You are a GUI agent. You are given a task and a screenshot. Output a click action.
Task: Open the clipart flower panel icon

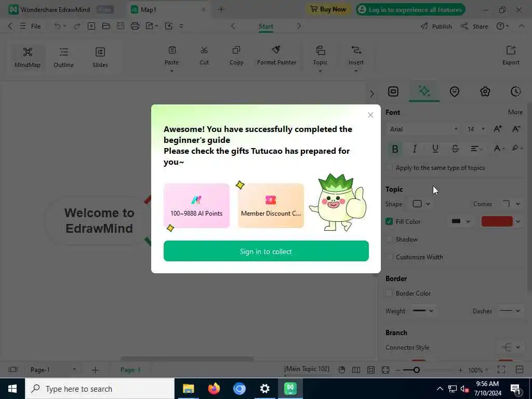click(485, 91)
